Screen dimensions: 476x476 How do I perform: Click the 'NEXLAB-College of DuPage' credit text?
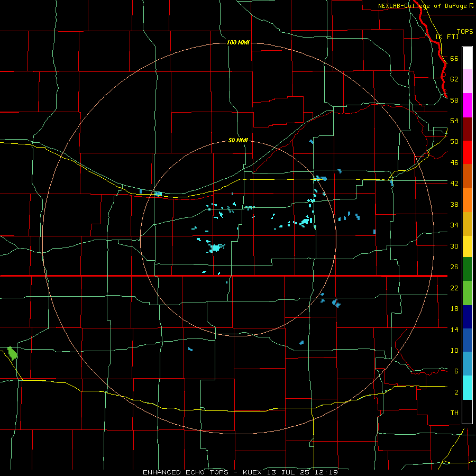tap(423, 6)
